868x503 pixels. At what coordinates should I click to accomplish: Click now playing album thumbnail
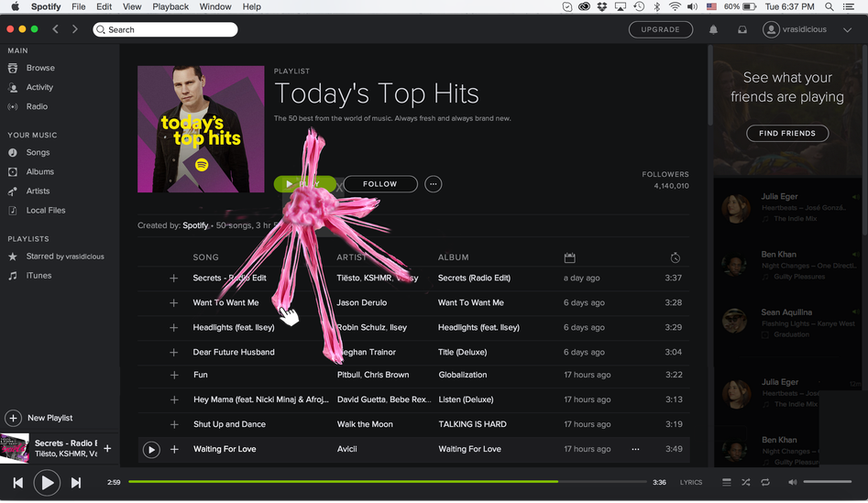[x=15, y=448]
